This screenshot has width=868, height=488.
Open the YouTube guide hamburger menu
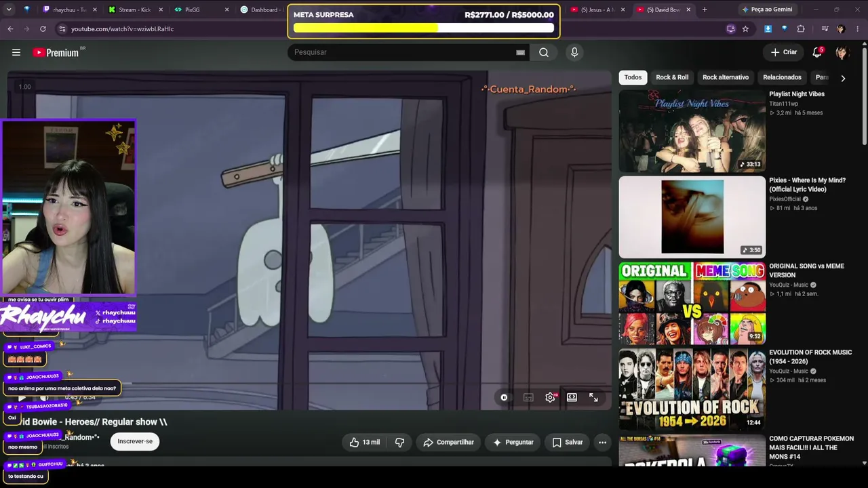(x=16, y=52)
